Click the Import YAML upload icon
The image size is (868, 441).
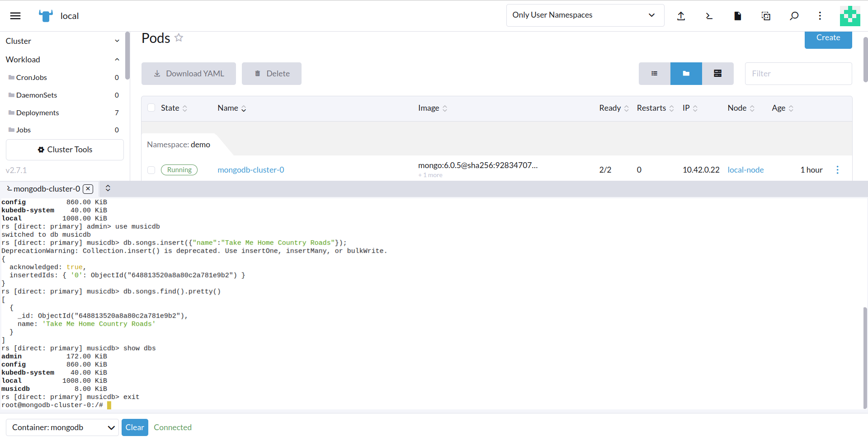(x=681, y=16)
